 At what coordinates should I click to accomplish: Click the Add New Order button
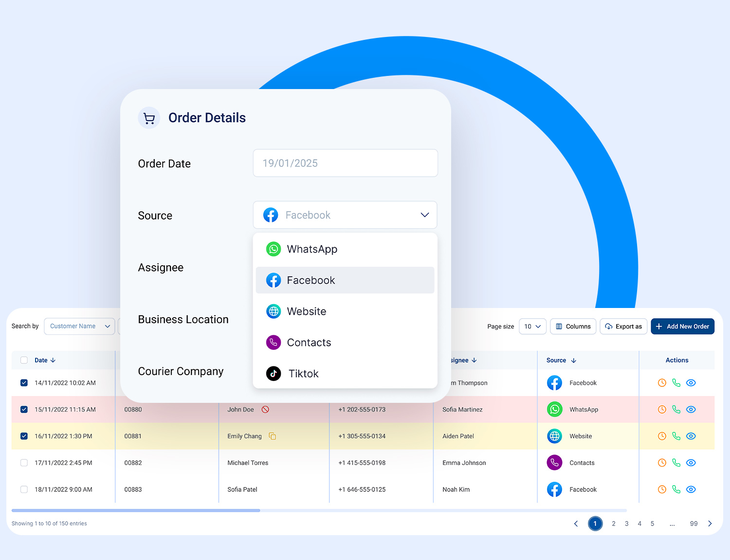coord(682,326)
